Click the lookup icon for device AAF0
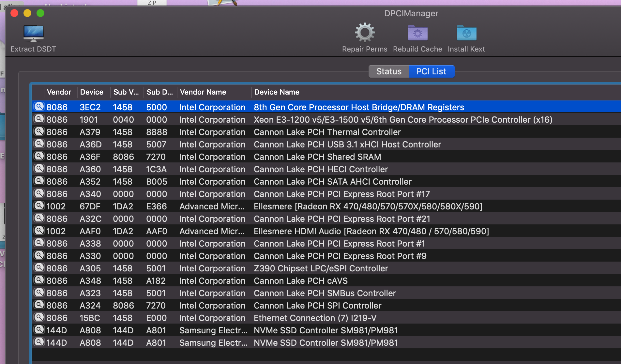Screen dimensions: 621x364 39,231
